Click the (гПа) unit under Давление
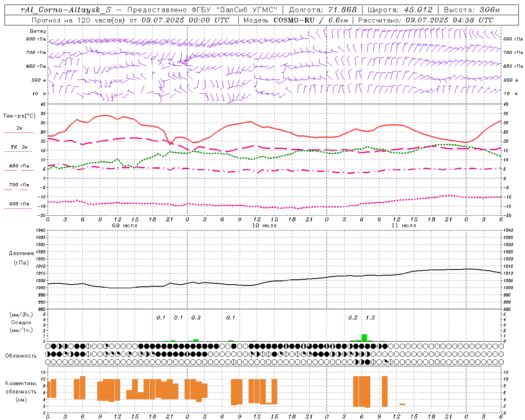 [21, 263]
